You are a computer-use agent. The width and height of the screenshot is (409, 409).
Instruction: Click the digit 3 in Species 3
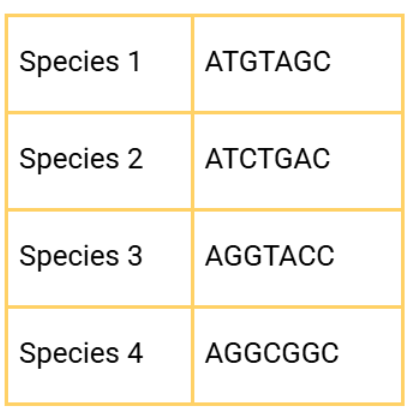[x=135, y=256]
